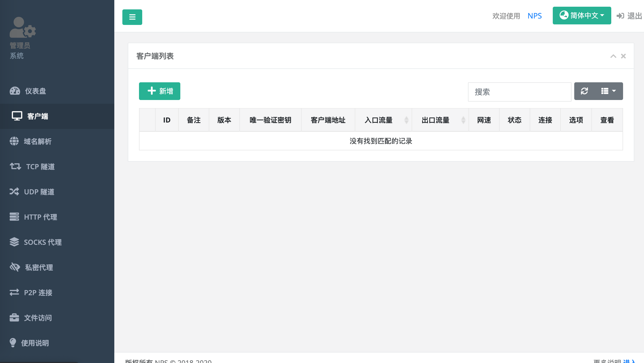Click the 搜索 search input field
The height and width of the screenshot is (363, 644).
[x=519, y=92]
